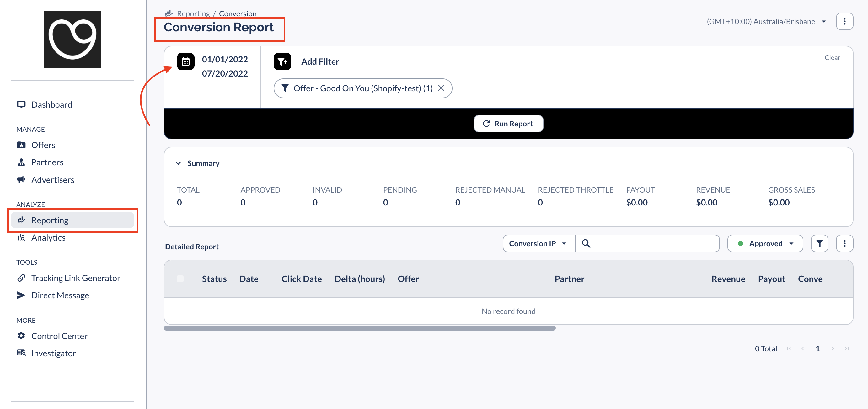Toggle the select-all checkbox in table header
The width and height of the screenshot is (868, 409).
[x=180, y=279]
